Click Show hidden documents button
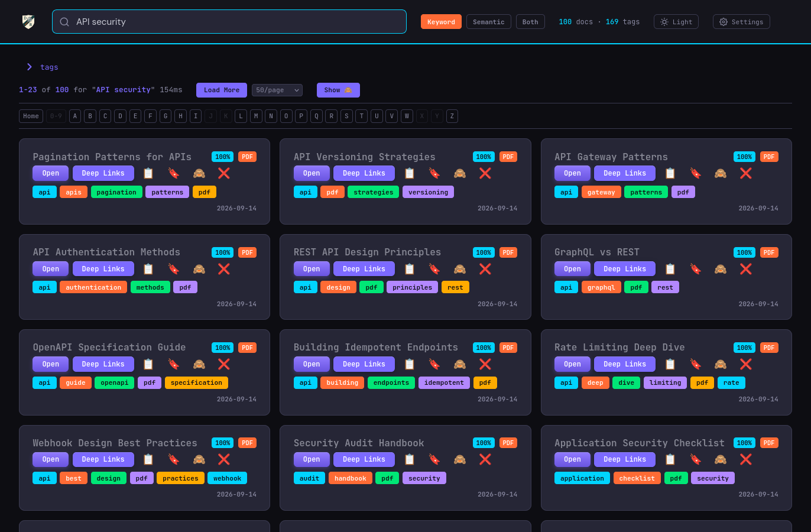This screenshot has height=532, width=811. (x=338, y=90)
